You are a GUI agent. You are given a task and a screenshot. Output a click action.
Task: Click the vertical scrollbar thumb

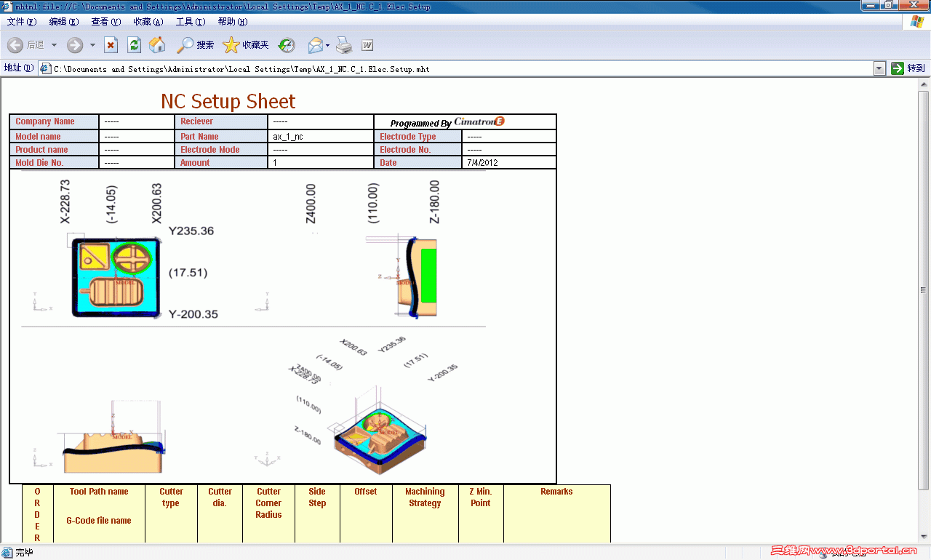click(x=924, y=289)
